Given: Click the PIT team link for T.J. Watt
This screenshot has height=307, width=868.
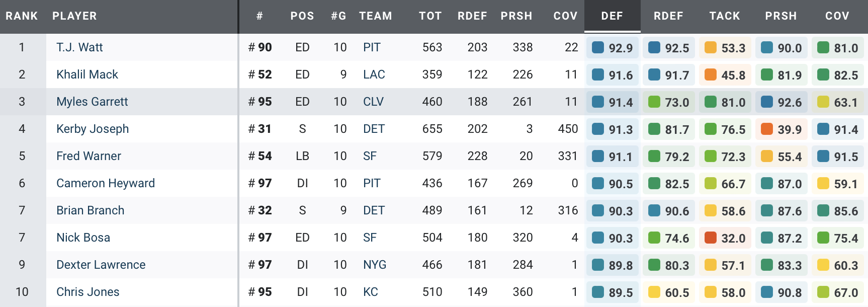Looking at the screenshot, I should (x=372, y=47).
